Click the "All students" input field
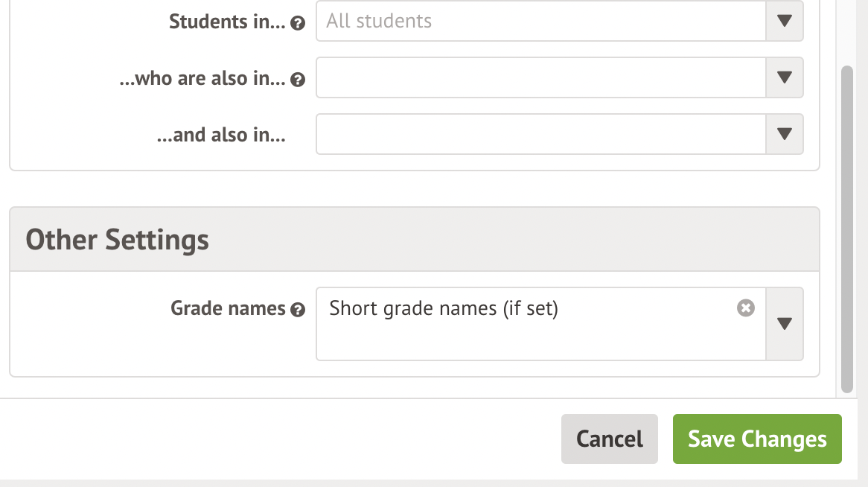This screenshot has width=868, height=487. pyautogui.click(x=540, y=21)
